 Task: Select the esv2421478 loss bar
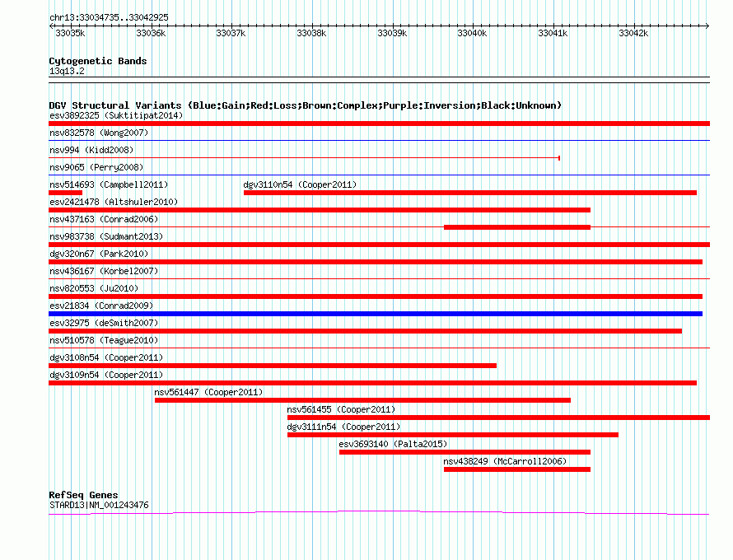(x=320, y=210)
